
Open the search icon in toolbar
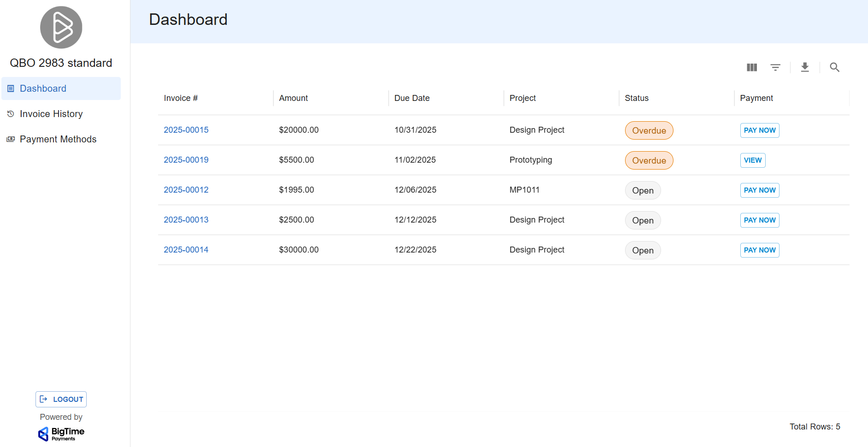[834, 67]
